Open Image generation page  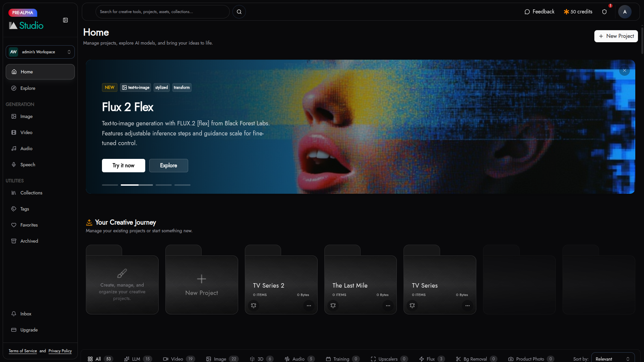pos(40,116)
